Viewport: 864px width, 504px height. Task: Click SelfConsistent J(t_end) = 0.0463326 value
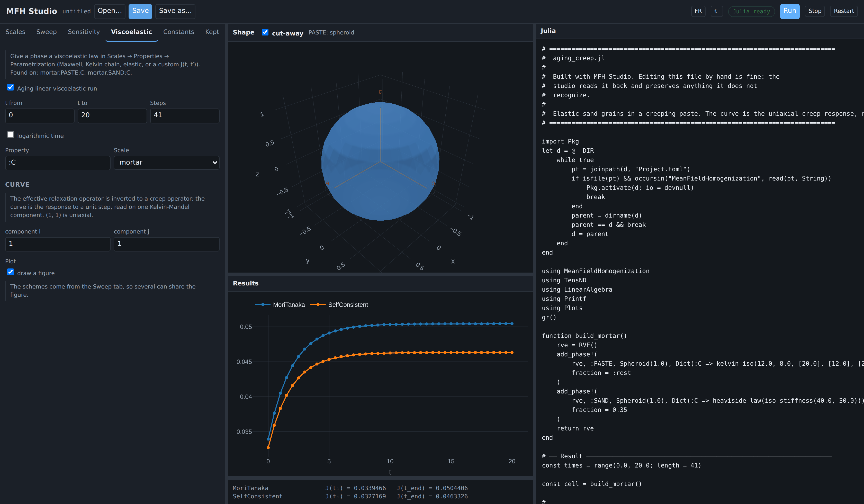coord(432,496)
